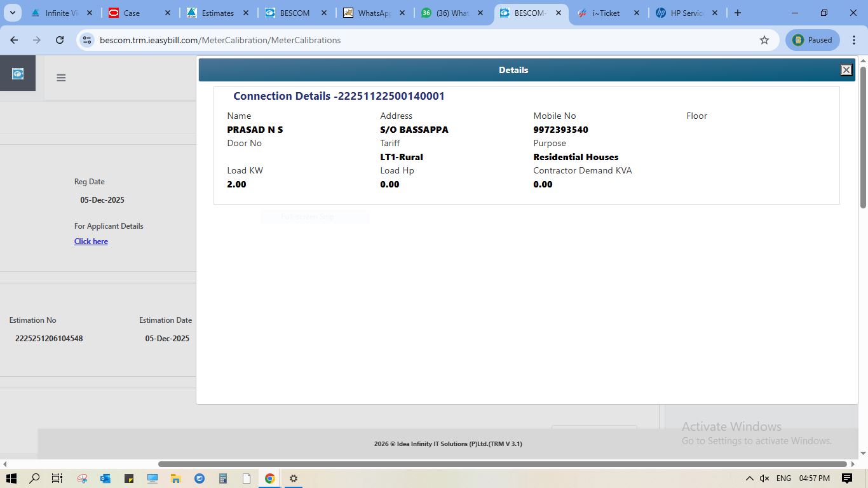Click the muted volume tray icon
Viewport: 868px width, 488px height.
764,478
